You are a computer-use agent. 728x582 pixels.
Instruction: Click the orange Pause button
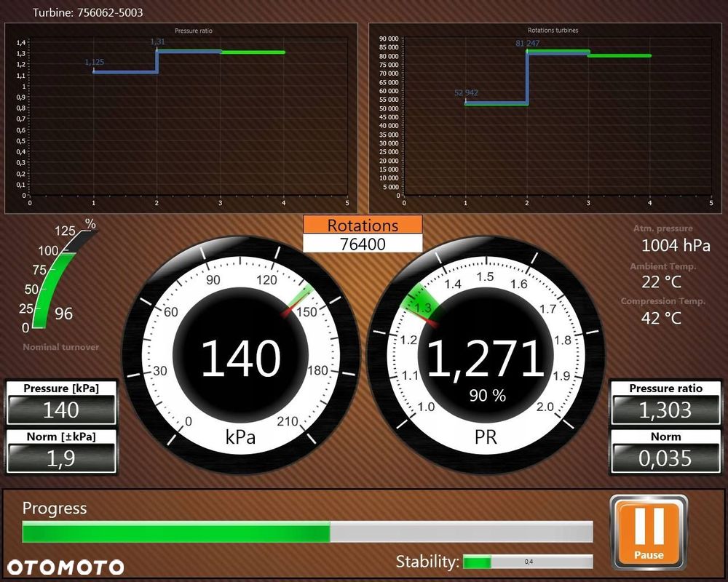coord(649,533)
